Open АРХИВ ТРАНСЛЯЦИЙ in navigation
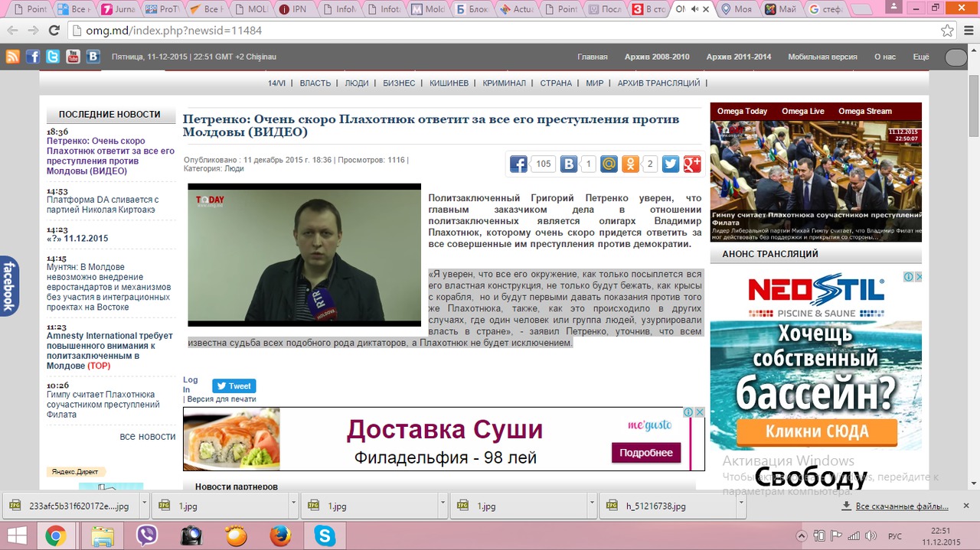This screenshot has height=550, width=980. coord(658,83)
